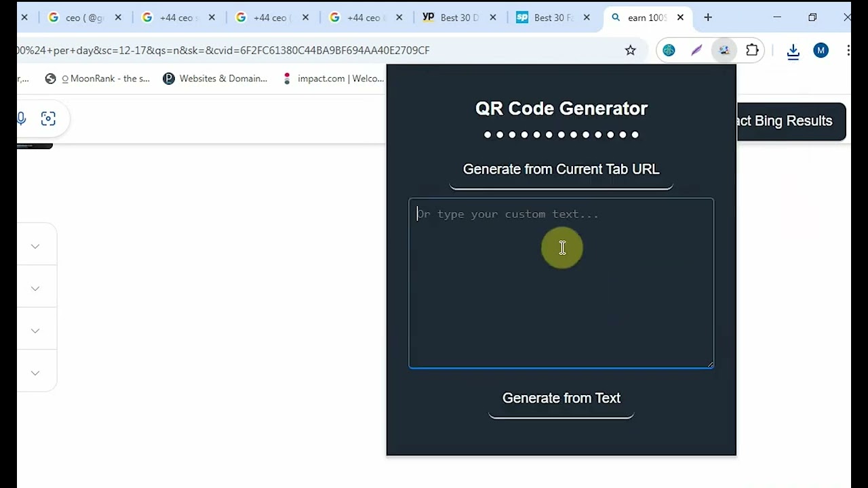Focus the custom text input area

tap(561, 283)
